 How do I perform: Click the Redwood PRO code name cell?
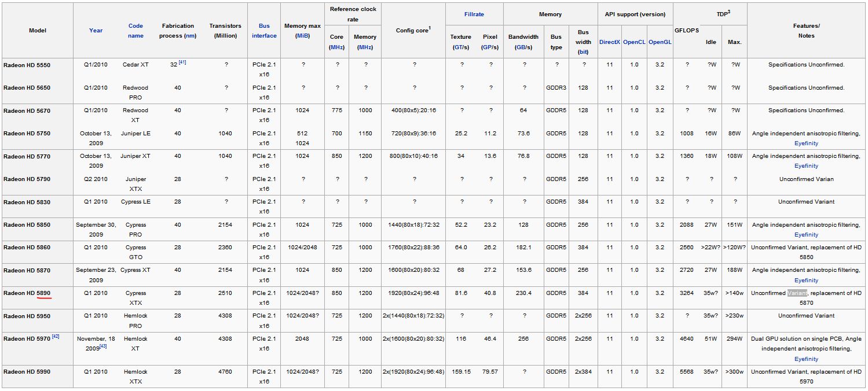pos(135,93)
